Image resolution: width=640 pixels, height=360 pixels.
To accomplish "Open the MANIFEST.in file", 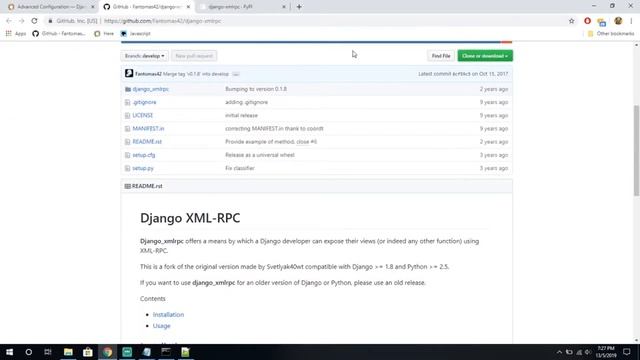I will 148,129.
